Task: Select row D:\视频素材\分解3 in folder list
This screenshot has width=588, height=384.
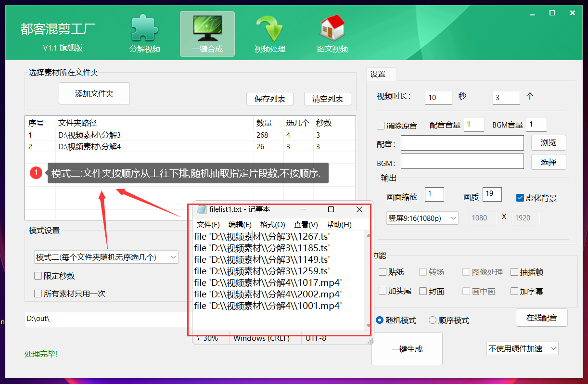Action: [190, 135]
